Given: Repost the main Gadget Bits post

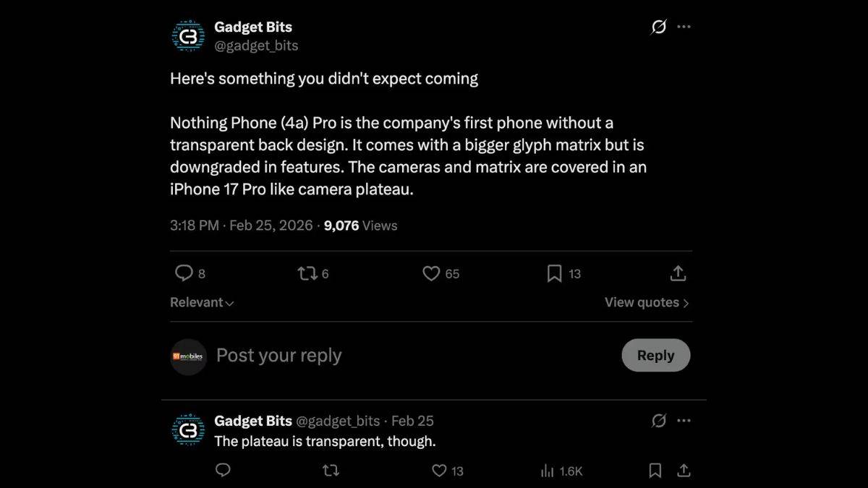Looking at the screenshot, I should [306, 273].
